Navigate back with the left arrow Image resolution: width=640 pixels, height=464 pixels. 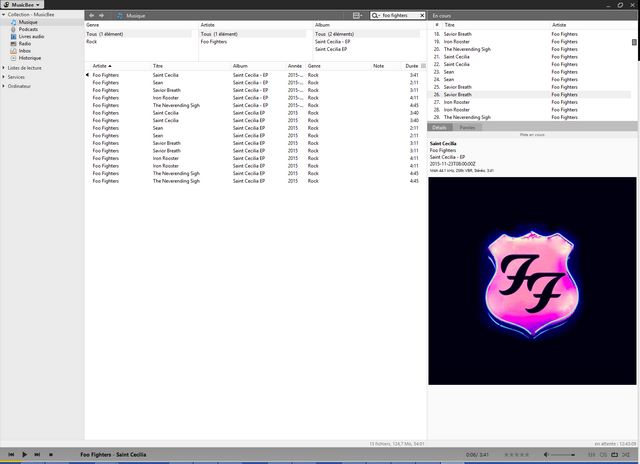point(92,16)
